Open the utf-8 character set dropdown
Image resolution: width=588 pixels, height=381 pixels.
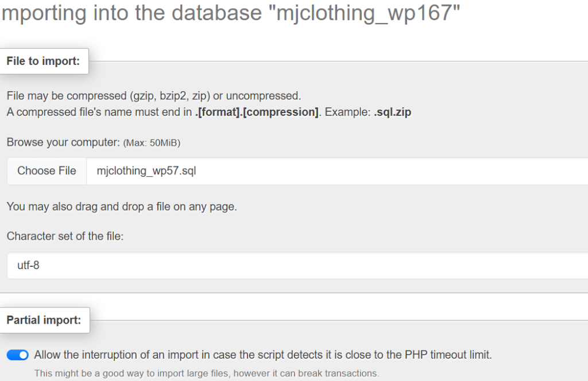(x=297, y=266)
